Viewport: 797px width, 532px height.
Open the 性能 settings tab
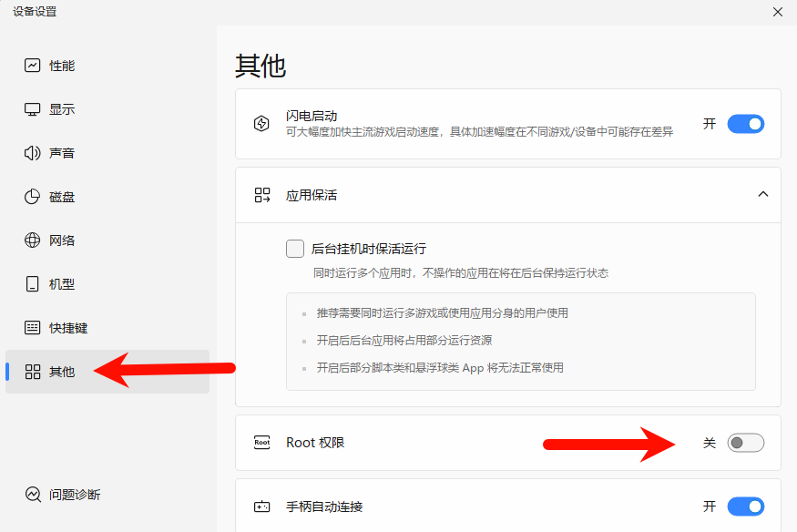(62, 66)
